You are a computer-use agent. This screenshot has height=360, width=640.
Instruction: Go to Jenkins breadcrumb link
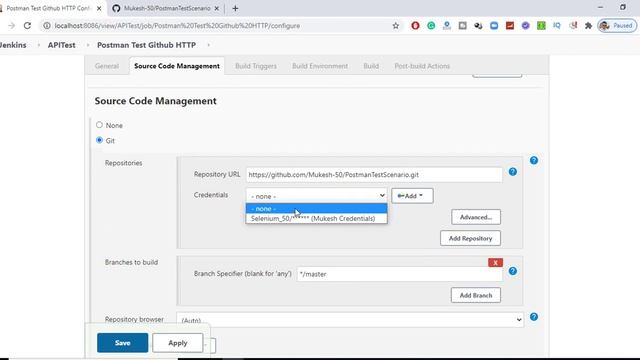(13, 45)
